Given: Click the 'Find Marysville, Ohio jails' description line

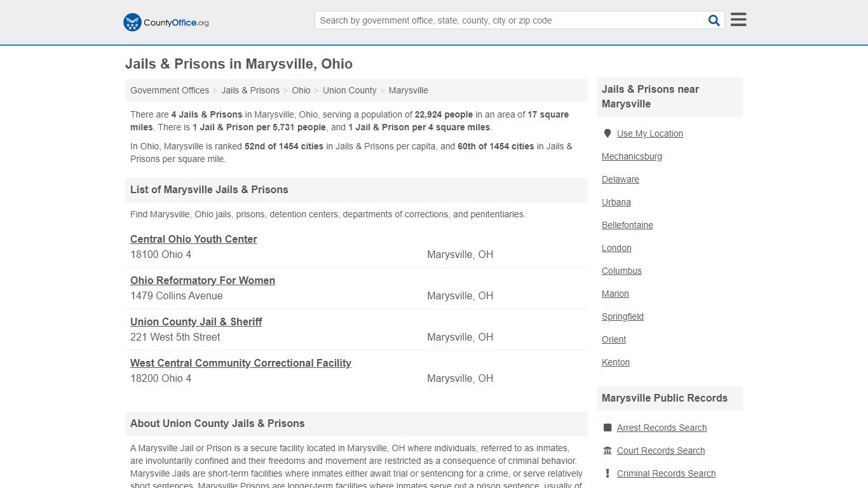Looking at the screenshot, I should [328, 214].
